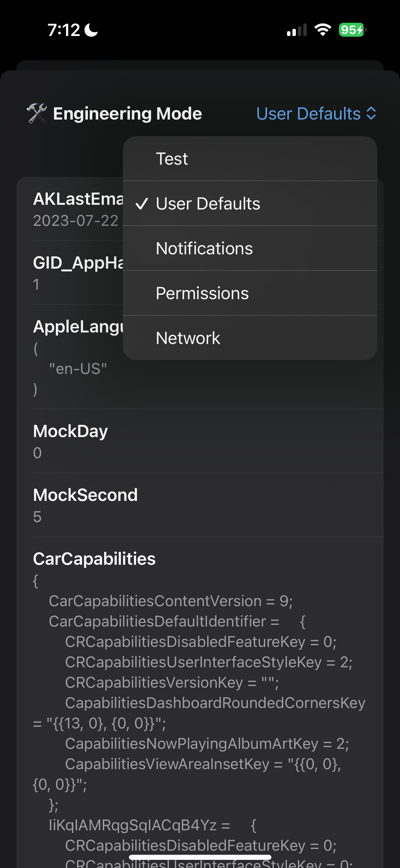
Task: Tap the cellular signal bars icon
Action: click(296, 31)
